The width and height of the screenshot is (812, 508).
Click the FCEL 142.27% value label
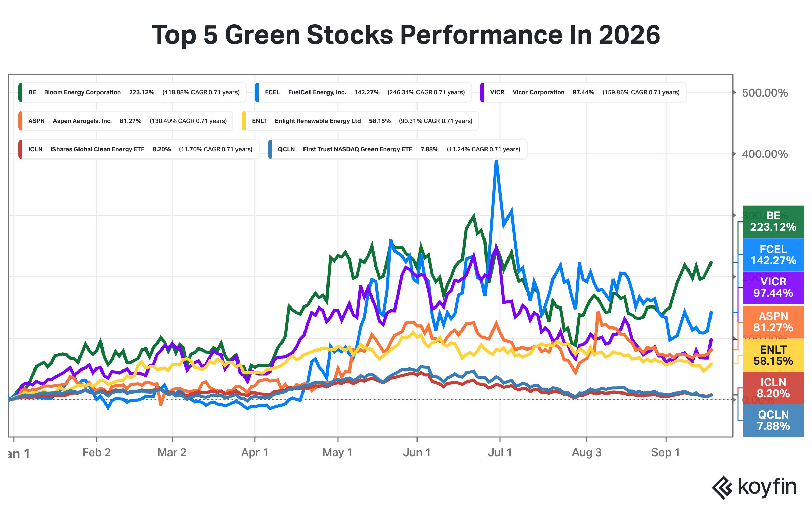[x=773, y=255]
